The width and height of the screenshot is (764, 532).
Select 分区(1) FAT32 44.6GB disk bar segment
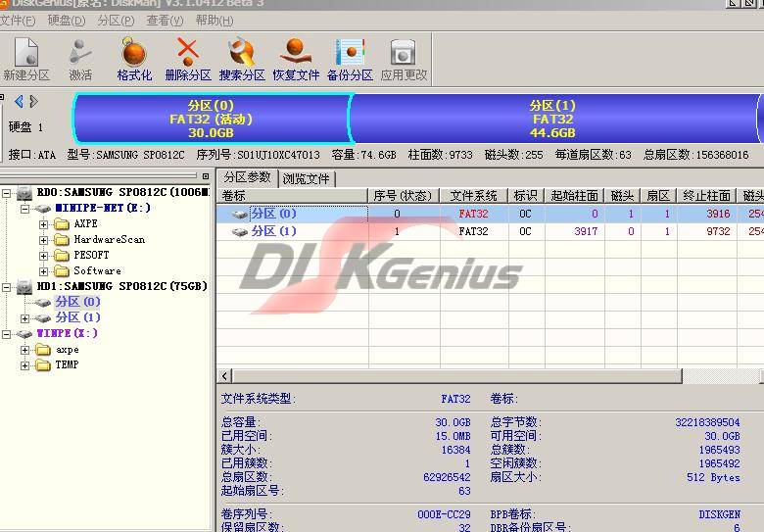(552, 119)
